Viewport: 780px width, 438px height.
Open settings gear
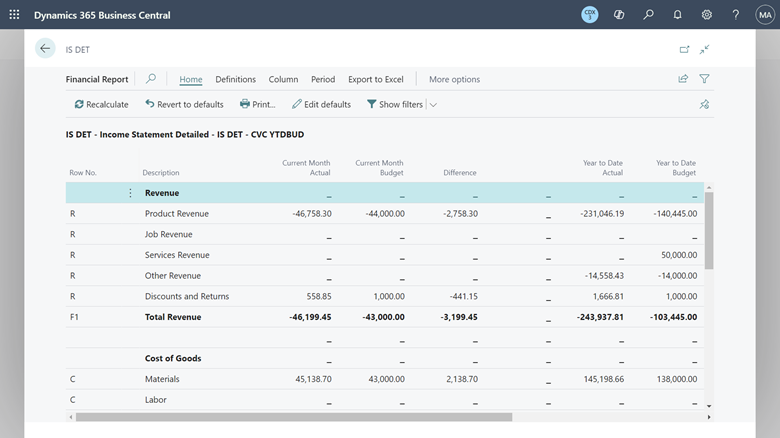(706, 15)
